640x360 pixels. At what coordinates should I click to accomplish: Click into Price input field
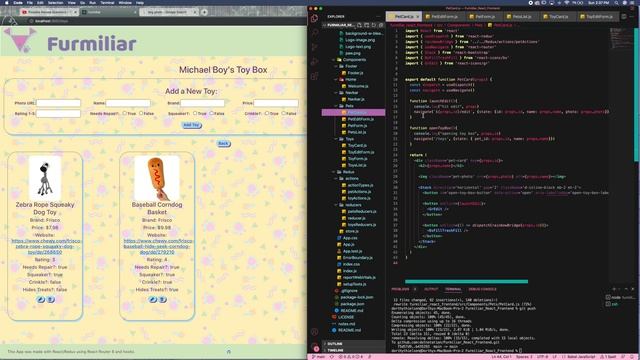[276, 103]
